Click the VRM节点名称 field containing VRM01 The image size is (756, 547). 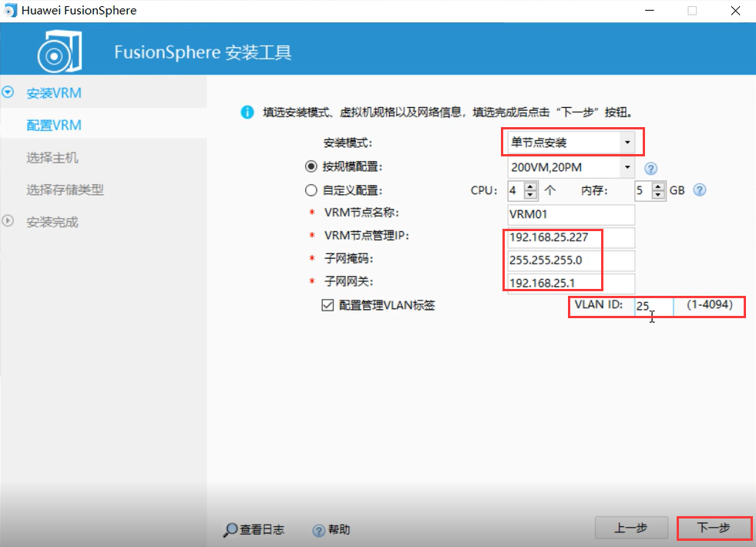coord(571,214)
